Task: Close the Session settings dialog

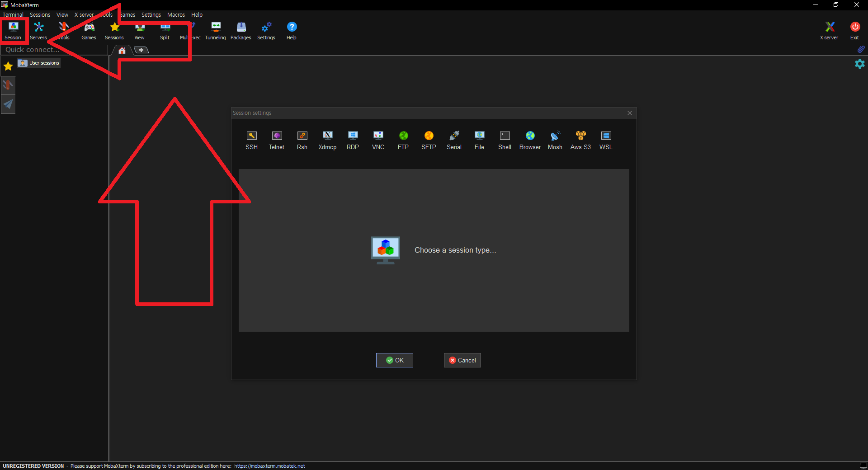Action: [x=630, y=113]
